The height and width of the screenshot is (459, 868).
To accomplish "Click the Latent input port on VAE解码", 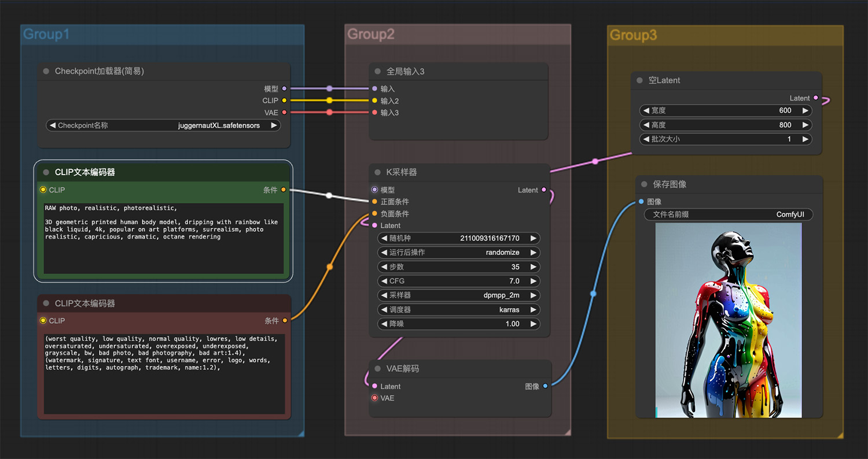I will pyautogui.click(x=374, y=386).
